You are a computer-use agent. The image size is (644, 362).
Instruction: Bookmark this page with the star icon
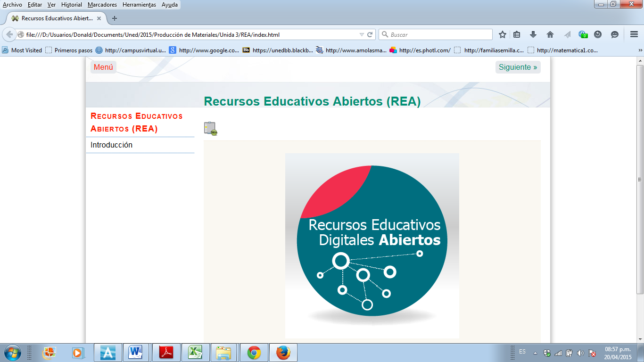click(x=502, y=34)
